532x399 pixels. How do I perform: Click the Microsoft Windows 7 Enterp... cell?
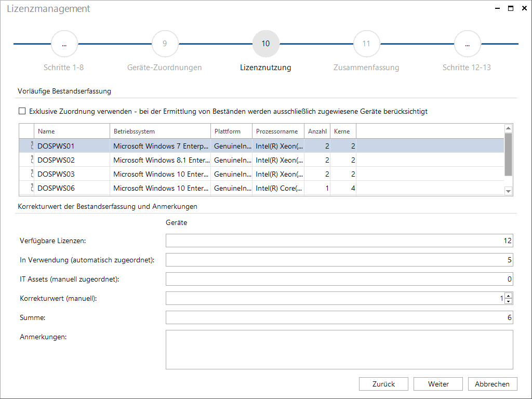coord(161,146)
